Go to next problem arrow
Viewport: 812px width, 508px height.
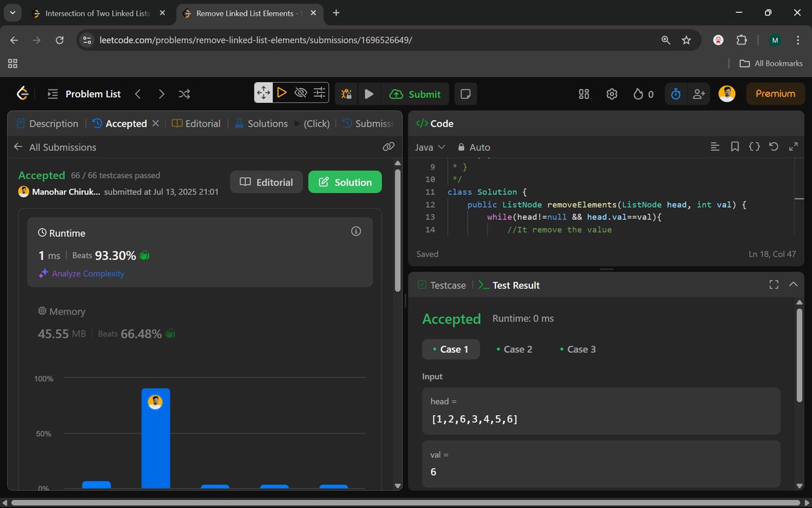[161, 94]
